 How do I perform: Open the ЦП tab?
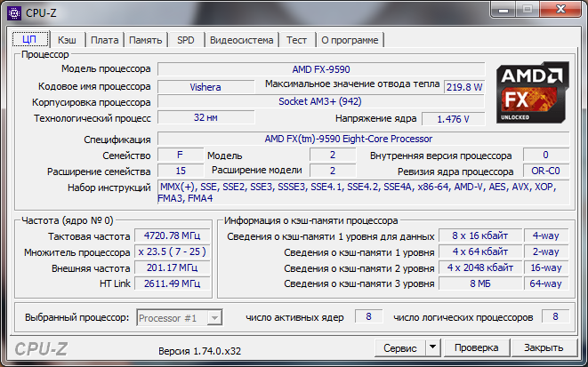[30, 40]
